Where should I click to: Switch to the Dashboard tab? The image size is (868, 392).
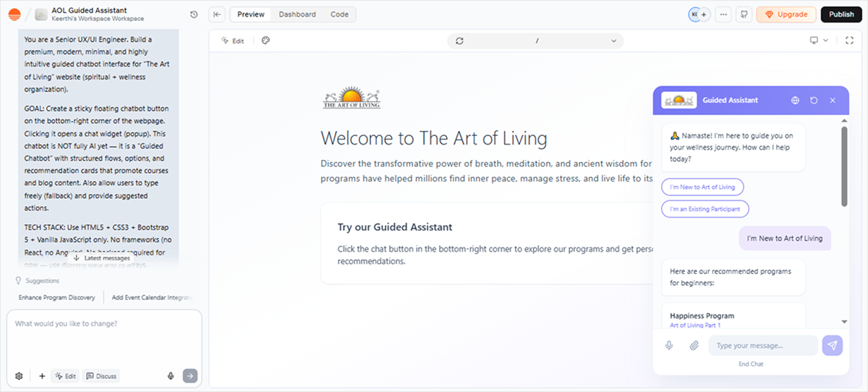[297, 14]
